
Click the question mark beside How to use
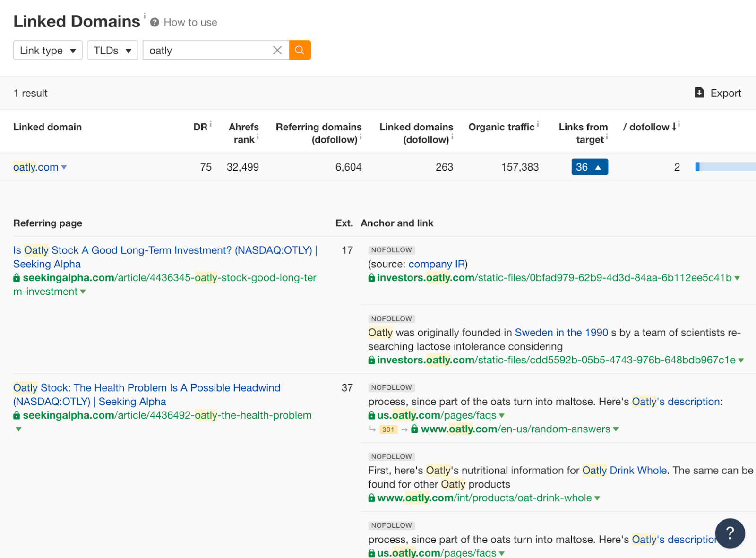click(154, 22)
